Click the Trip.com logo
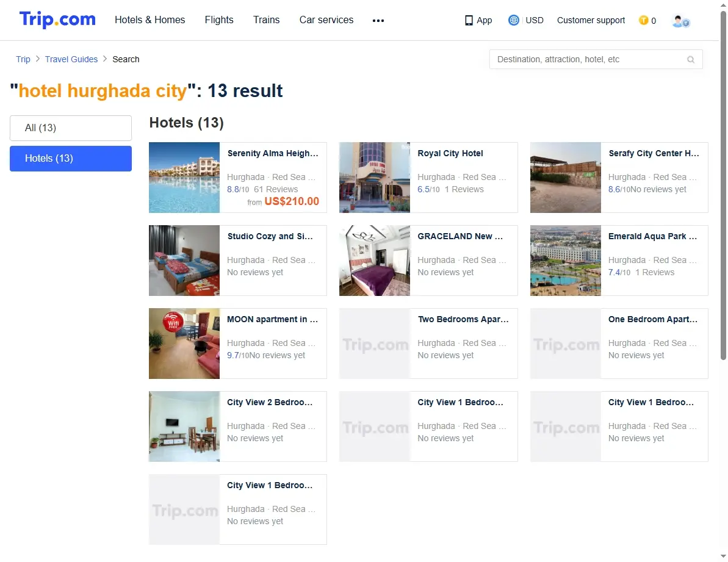 click(x=57, y=20)
